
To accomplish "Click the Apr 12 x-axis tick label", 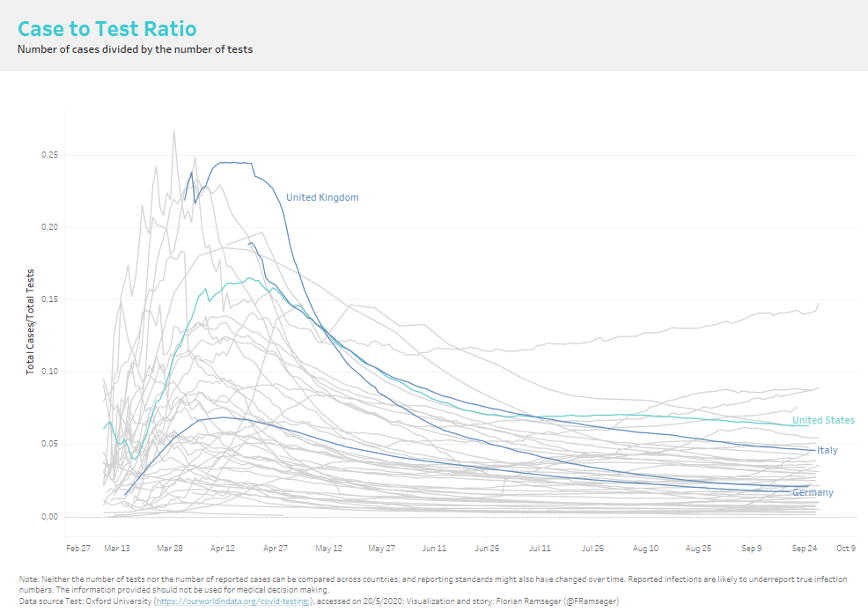I will point(223,548).
